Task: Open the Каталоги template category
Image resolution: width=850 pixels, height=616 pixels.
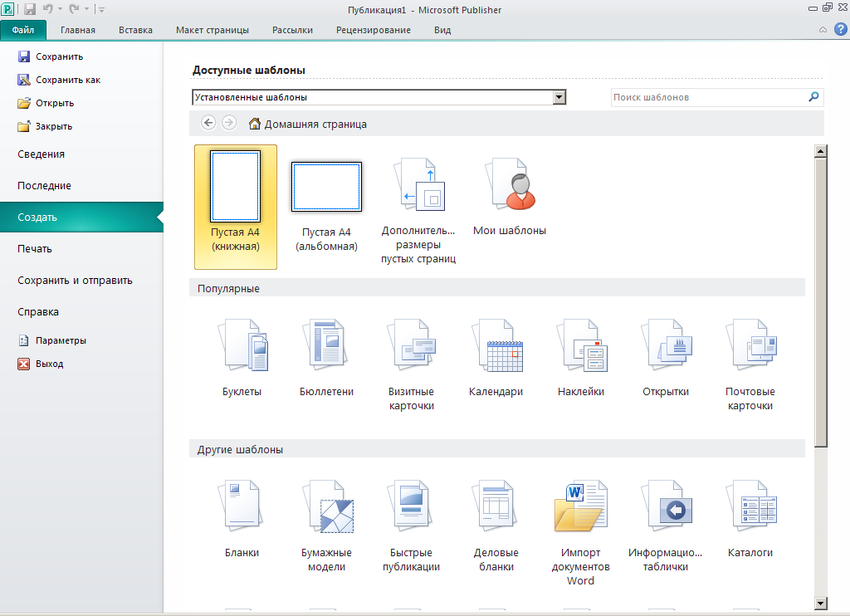Action: point(750,520)
